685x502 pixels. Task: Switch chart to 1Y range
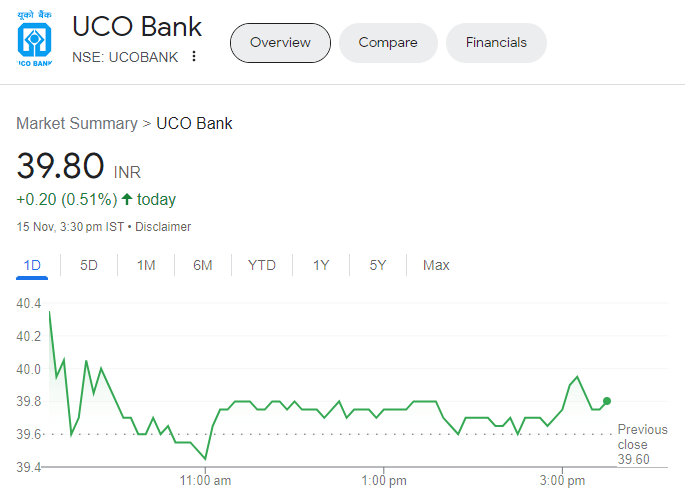[321, 265]
